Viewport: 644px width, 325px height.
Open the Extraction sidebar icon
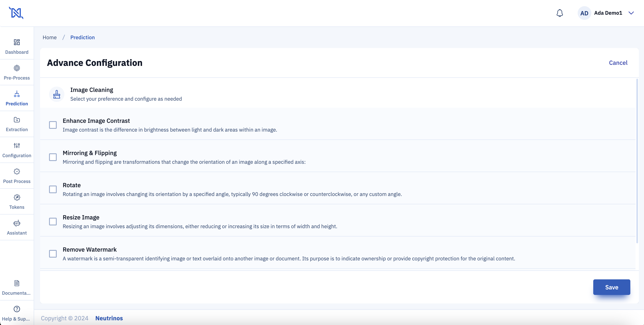pos(17,120)
